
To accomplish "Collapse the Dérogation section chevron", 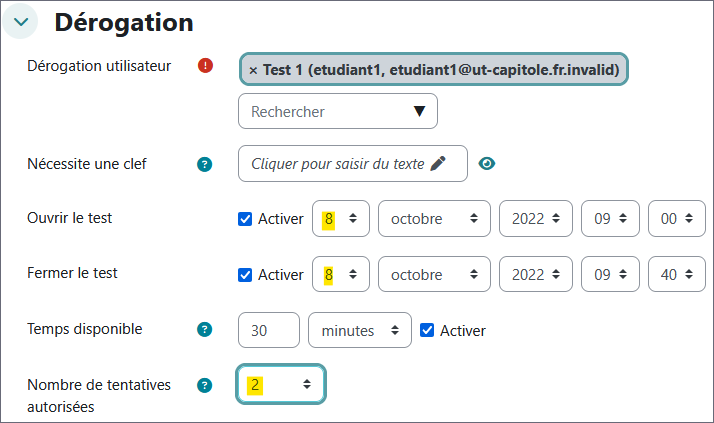I will coord(20,21).
